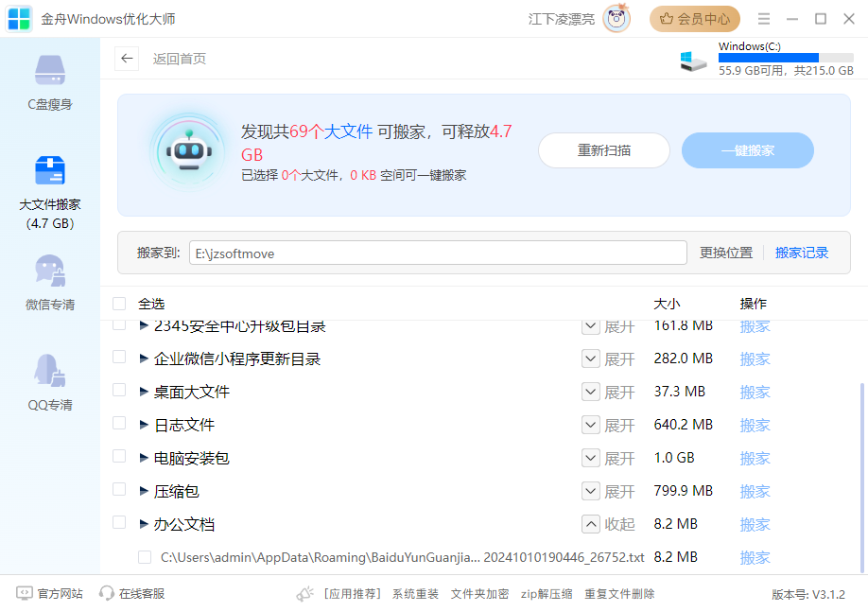Click the robot mascot icon
Image resolution: width=868 pixels, height=612 pixels.
pos(189,151)
